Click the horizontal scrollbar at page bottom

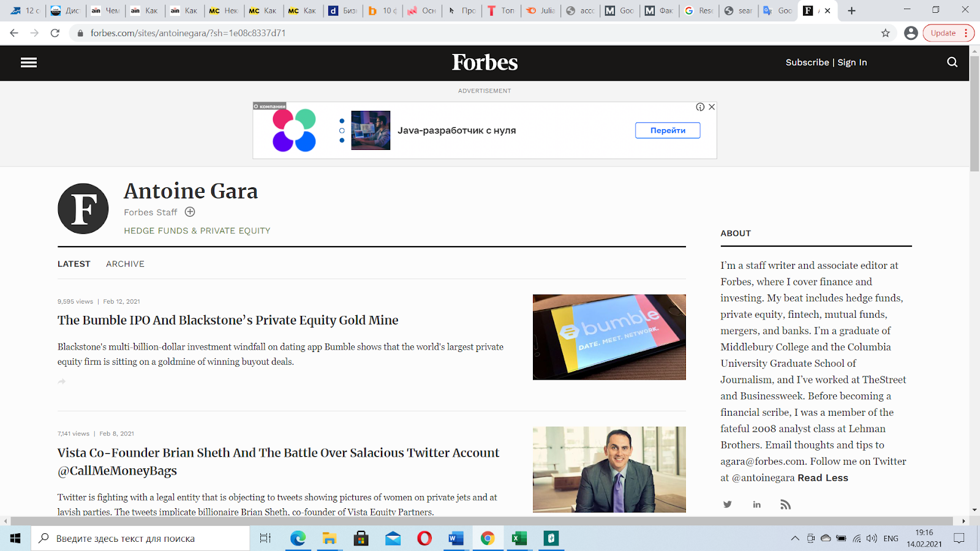pos(481,521)
